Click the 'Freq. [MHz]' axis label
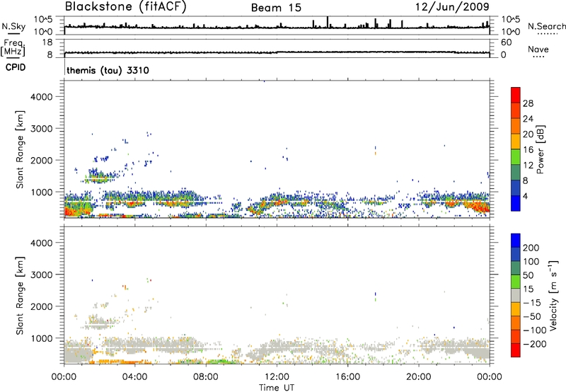Viewport: 566px width, 392px height. [13, 48]
